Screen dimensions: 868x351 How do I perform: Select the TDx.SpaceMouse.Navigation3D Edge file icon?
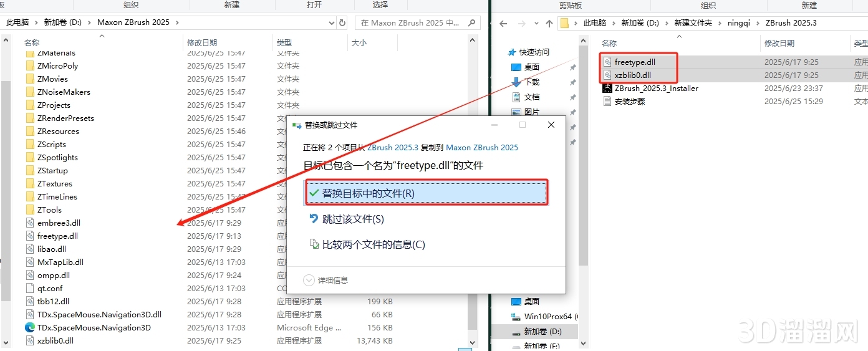pos(30,327)
